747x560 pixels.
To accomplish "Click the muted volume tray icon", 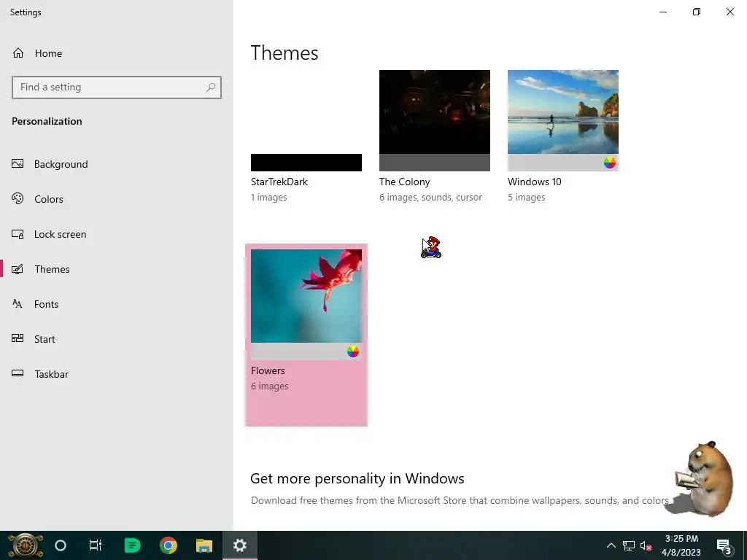I will click(646, 545).
